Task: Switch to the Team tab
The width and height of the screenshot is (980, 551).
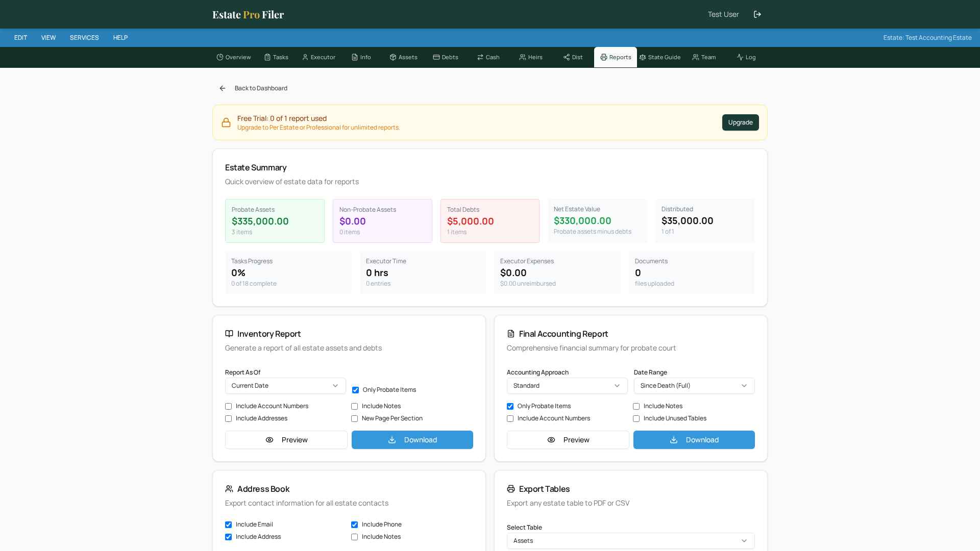Action: 704,57
